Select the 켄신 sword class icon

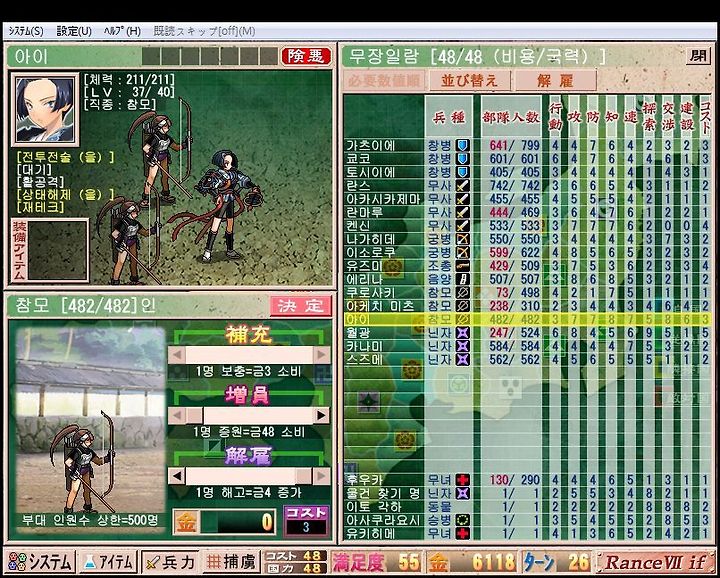point(463,226)
